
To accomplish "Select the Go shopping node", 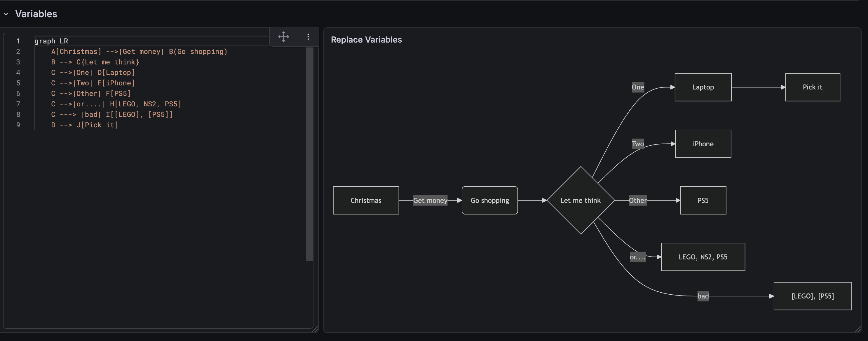I will 489,200.
